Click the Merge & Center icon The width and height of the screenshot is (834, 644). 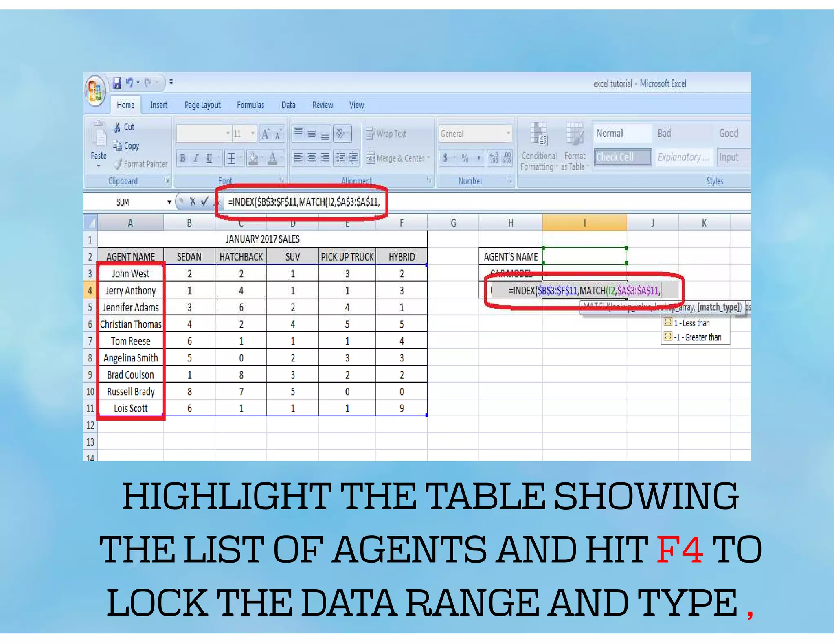370,158
